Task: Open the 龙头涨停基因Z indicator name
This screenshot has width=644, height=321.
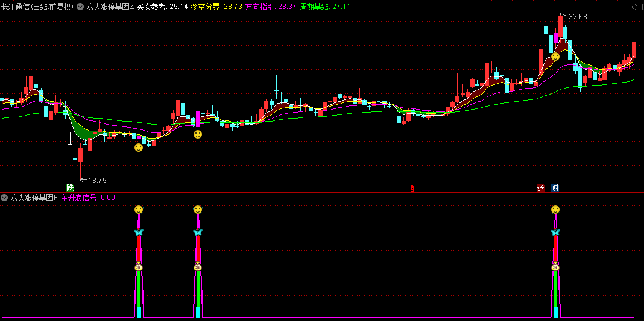Action: [109, 7]
